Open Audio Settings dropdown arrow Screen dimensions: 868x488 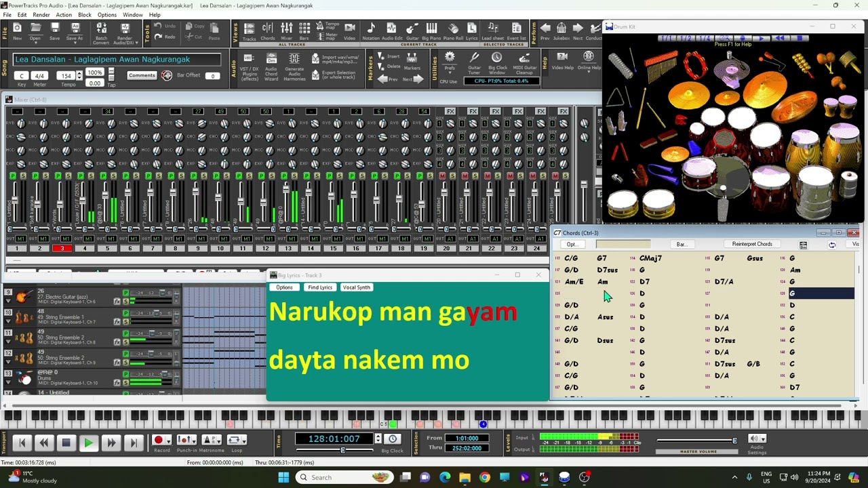pos(763,439)
